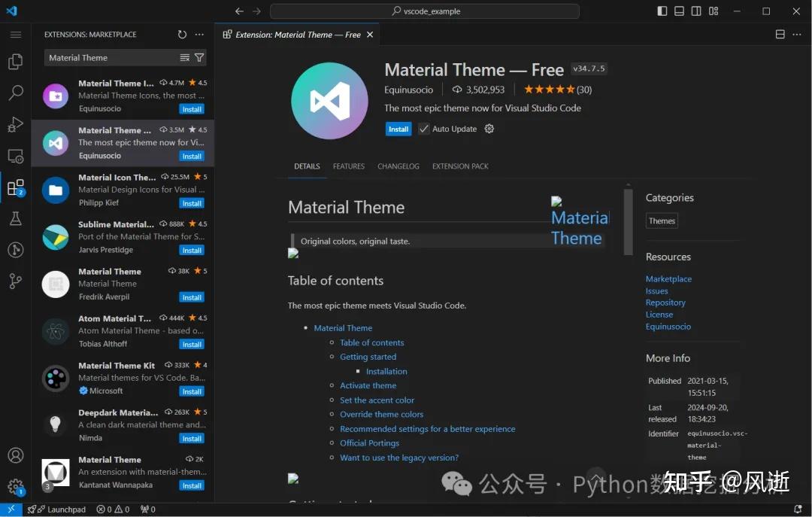Viewport: 812px width, 517px height.
Task: Toggle secondary side bar layout icon
Action: pos(696,11)
